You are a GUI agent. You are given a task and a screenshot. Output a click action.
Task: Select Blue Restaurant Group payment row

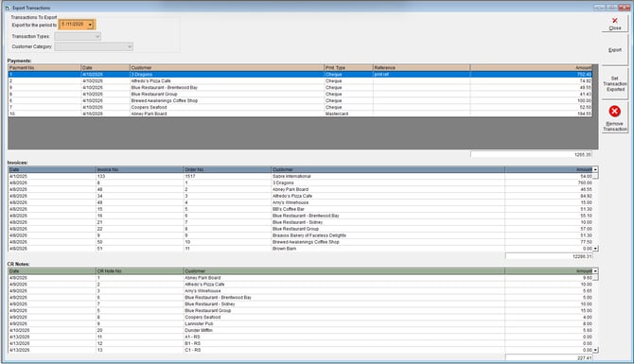(x=300, y=95)
